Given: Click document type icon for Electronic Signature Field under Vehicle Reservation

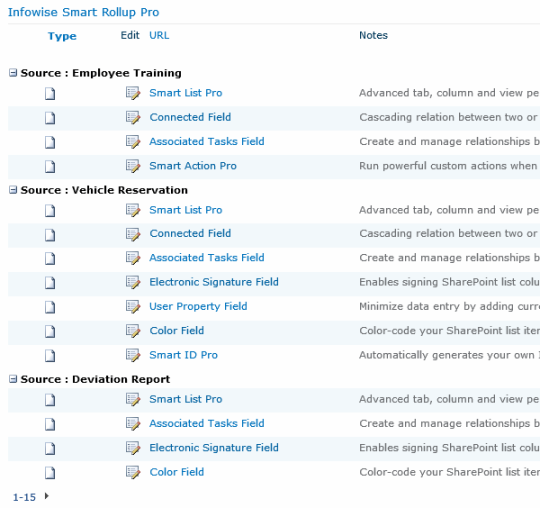Looking at the screenshot, I should 50,283.
